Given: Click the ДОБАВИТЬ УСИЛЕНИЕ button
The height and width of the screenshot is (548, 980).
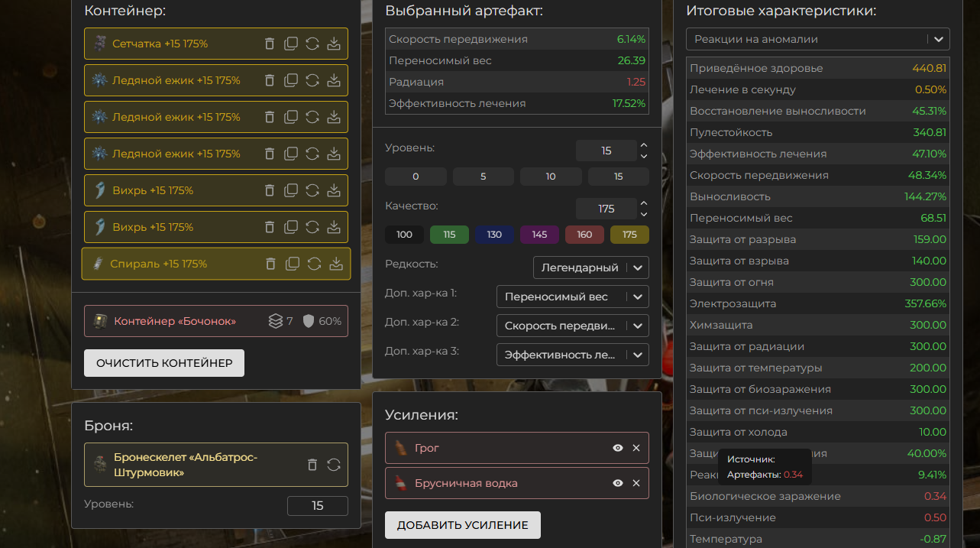Looking at the screenshot, I should [x=462, y=525].
